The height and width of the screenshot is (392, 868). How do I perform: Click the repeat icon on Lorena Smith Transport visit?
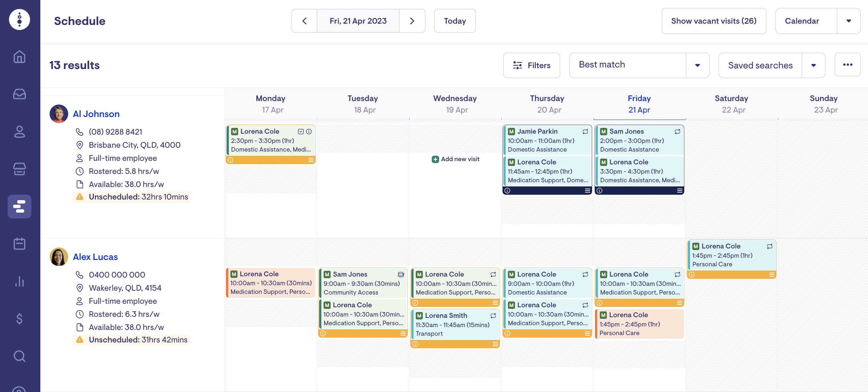[x=493, y=316]
